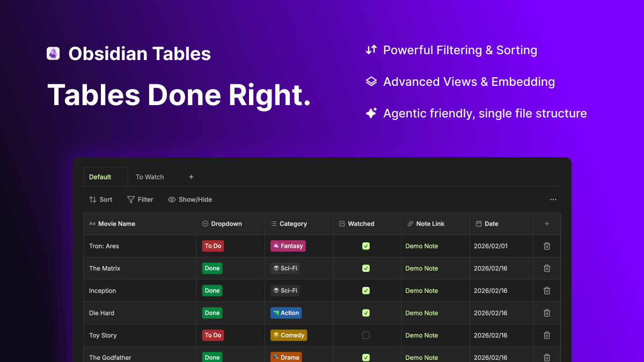Viewport: 644px width, 362px height.
Task: Open the Show/Hide columns button
Action: (190, 200)
